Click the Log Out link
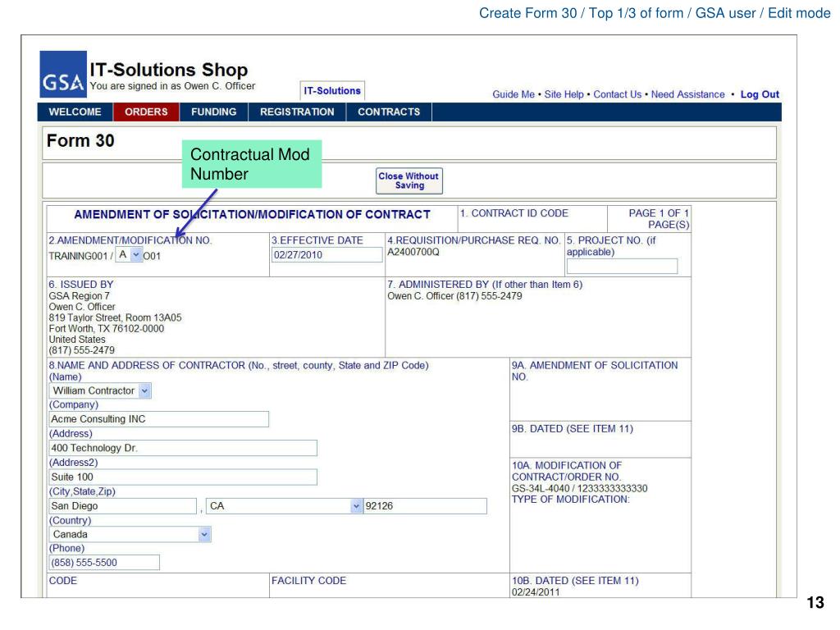Viewport: 840px width, 630px height. [x=760, y=94]
